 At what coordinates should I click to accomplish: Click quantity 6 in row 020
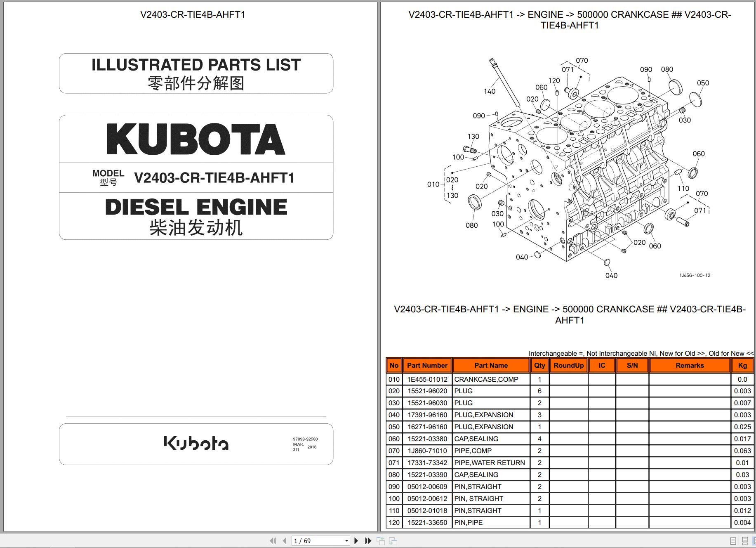point(539,391)
